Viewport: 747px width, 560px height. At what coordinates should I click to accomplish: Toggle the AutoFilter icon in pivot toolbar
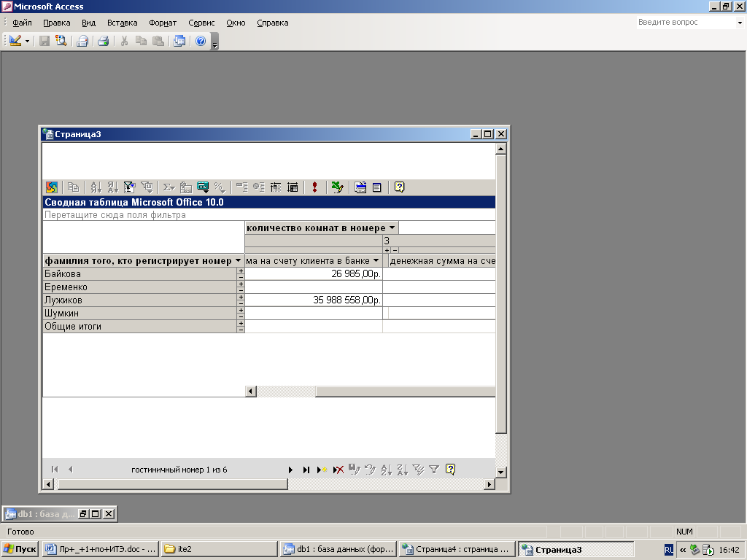tap(129, 187)
